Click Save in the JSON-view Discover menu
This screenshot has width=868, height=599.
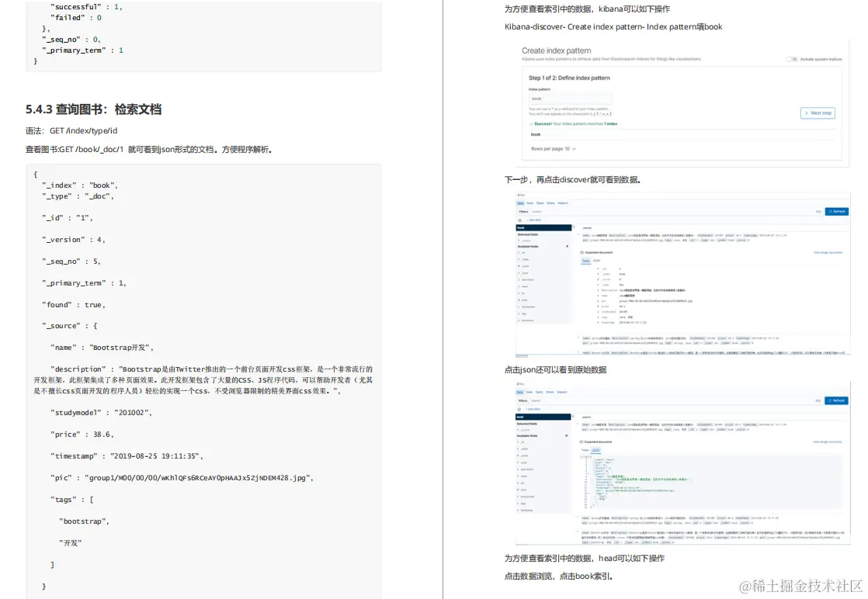point(529,392)
